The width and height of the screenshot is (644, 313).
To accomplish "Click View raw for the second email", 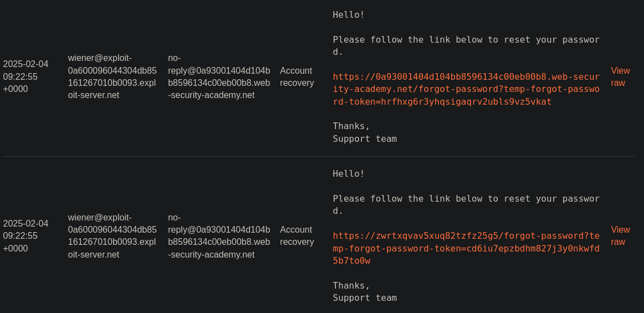I will pos(620,236).
